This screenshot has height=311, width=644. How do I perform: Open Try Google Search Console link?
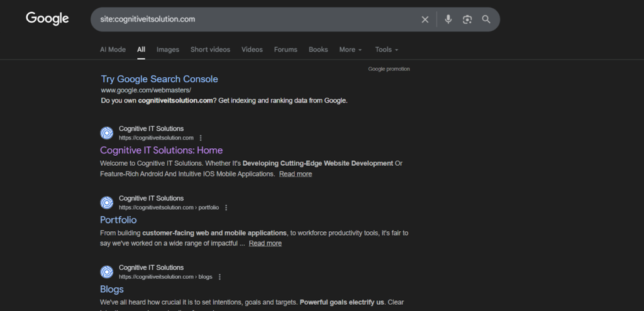point(159,79)
